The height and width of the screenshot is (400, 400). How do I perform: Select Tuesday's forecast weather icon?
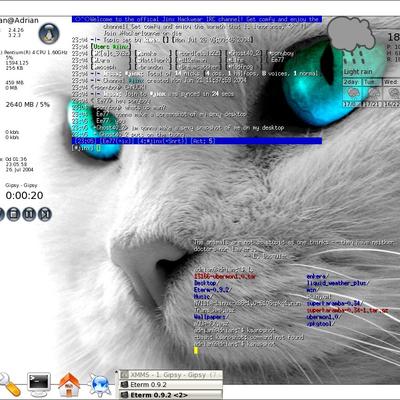click(x=372, y=93)
